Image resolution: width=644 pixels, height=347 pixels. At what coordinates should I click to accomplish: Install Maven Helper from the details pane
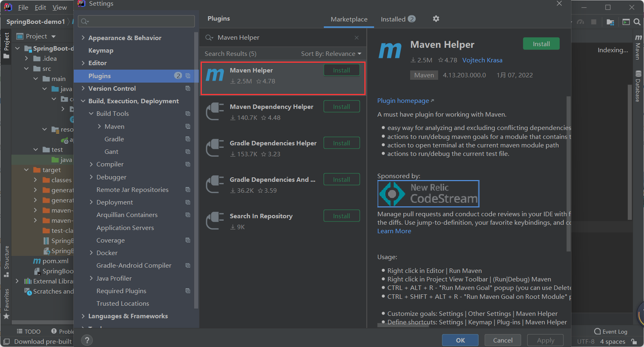coord(541,44)
